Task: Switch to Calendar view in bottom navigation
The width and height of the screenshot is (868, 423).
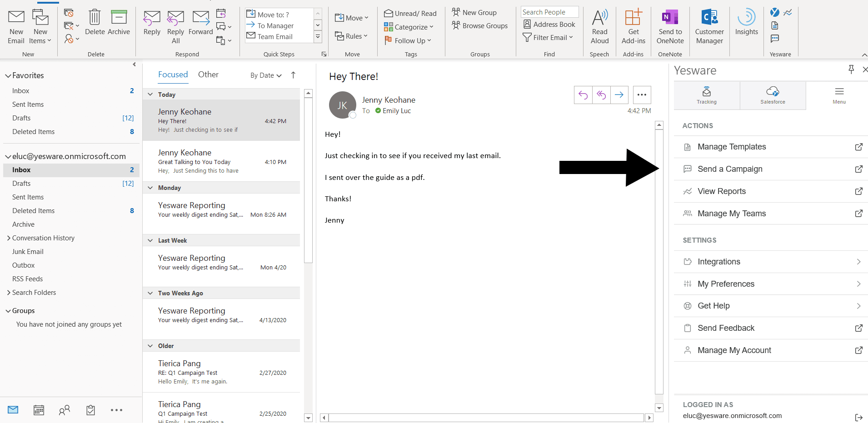Action: (x=39, y=410)
